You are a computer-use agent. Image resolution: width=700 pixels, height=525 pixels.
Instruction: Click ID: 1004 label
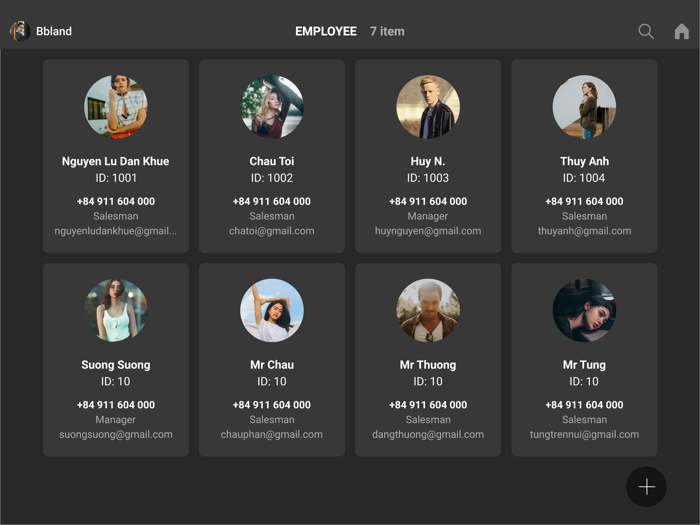tap(584, 178)
